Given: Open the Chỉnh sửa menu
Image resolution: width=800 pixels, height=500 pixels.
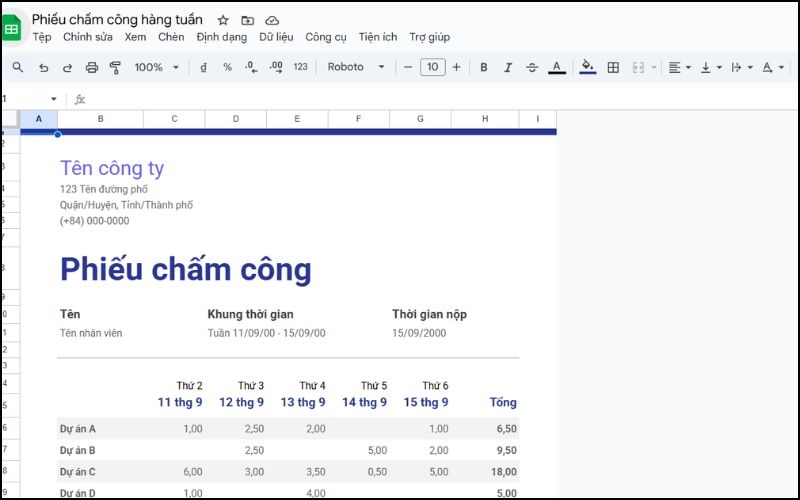Looking at the screenshot, I should (x=88, y=37).
